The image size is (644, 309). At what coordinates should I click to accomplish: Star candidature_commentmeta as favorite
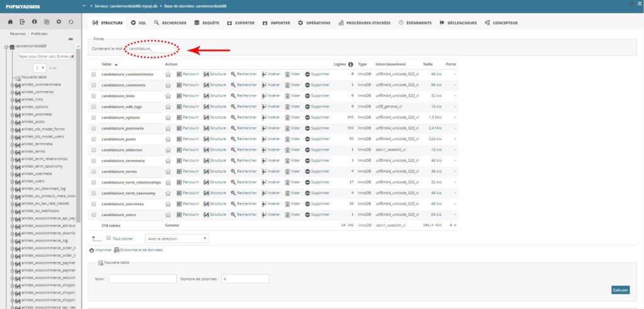pyautogui.click(x=168, y=74)
